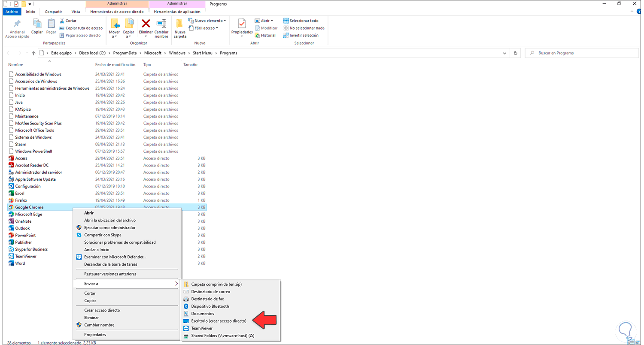The width and height of the screenshot is (644, 345).
Task: Select the Java folder row
Action: click(x=107, y=102)
